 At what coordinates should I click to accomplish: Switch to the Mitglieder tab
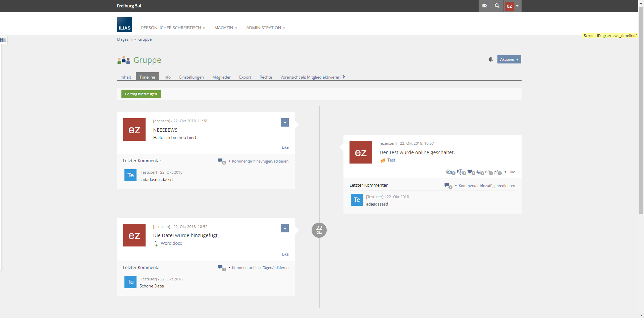221,77
